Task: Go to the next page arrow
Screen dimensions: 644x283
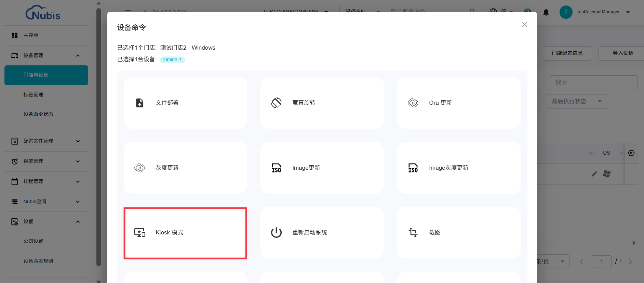Action: click(631, 262)
